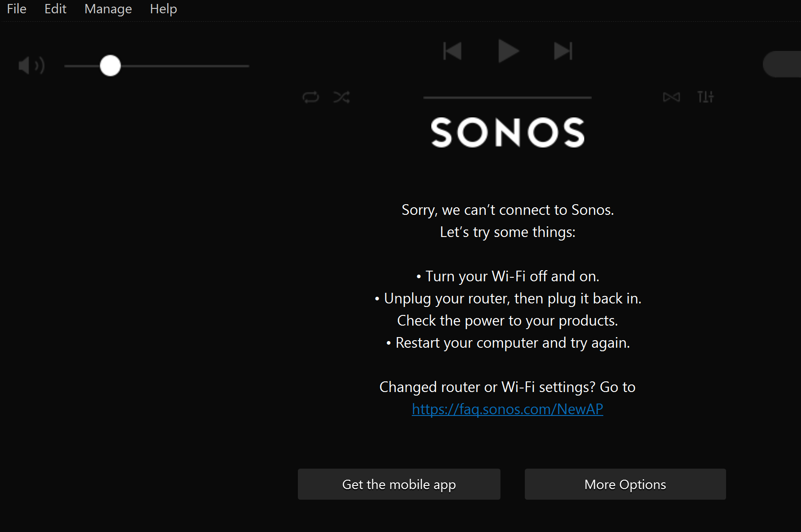Image resolution: width=801 pixels, height=532 pixels.
Task: Toggle the crossfade icon
Action: 671,97
